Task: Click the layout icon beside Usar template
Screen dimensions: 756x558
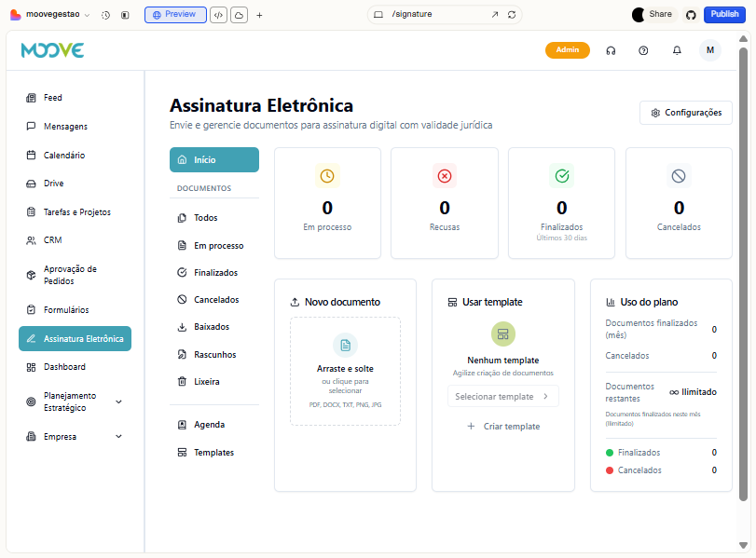Action: [x=452, y=302]
